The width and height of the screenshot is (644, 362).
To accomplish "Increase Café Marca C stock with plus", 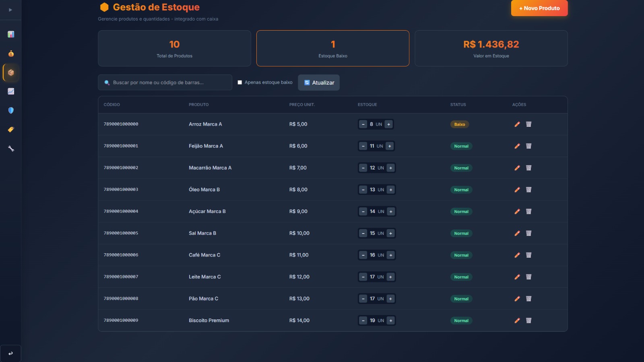I will (x=390, y=255).
